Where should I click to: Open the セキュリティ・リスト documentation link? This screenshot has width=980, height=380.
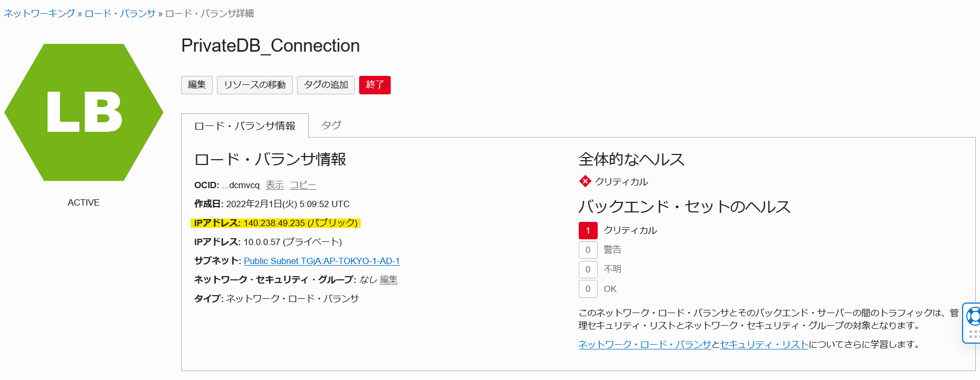[x=764, y=344]
